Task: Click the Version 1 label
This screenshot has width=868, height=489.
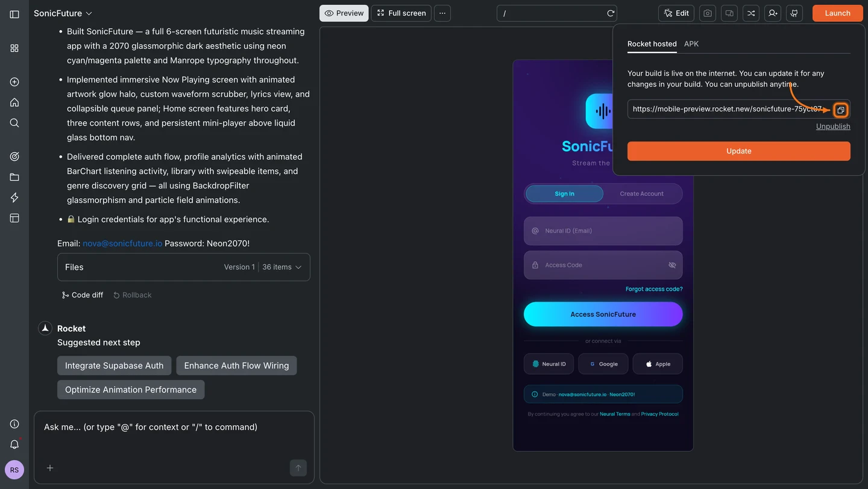Action: click(x=239, y=267)
